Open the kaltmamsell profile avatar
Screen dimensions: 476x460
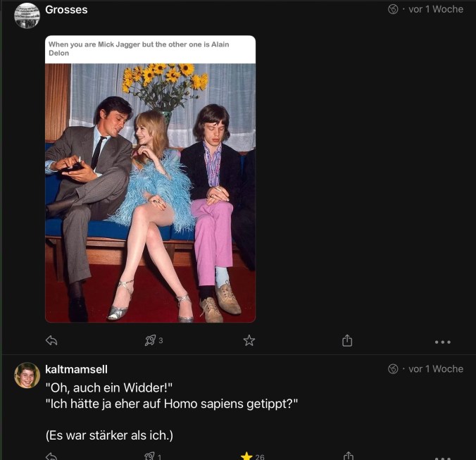pos(27,375)
